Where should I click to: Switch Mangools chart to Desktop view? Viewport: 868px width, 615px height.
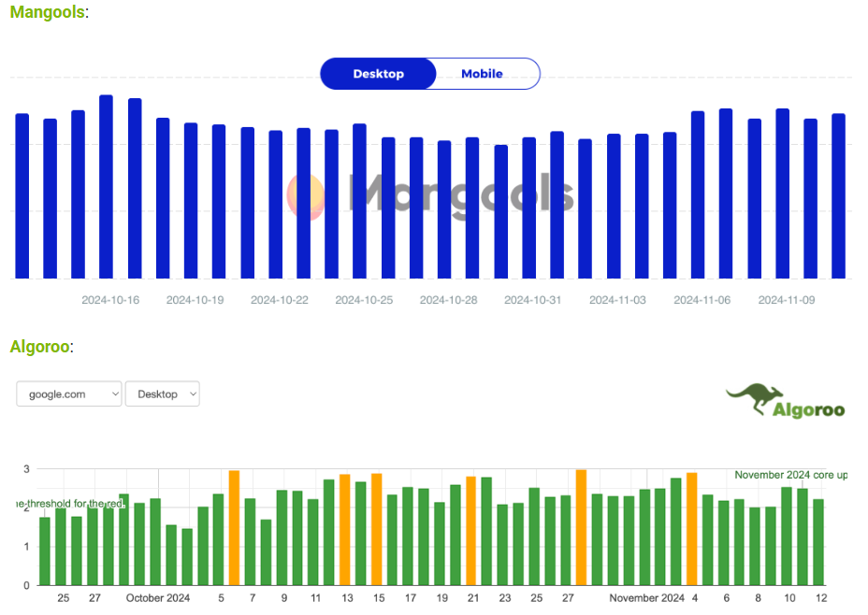coord(379,74)
